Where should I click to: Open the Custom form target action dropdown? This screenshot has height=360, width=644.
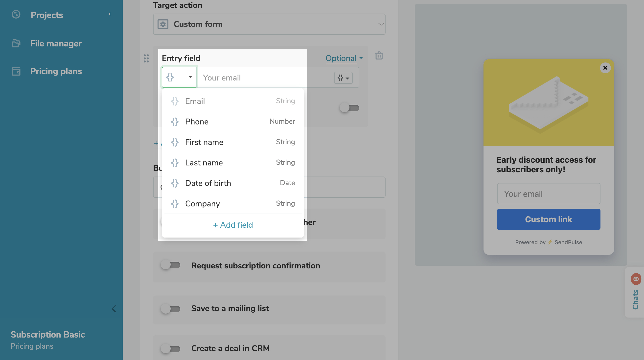click(x=269, y=24)
